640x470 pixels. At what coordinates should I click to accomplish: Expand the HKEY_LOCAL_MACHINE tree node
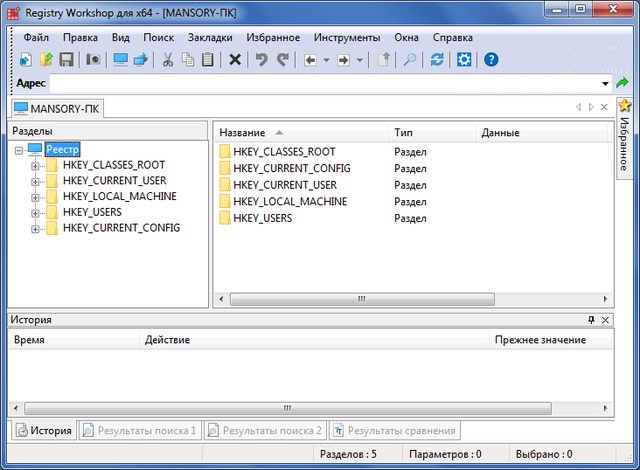click(36, 197)
